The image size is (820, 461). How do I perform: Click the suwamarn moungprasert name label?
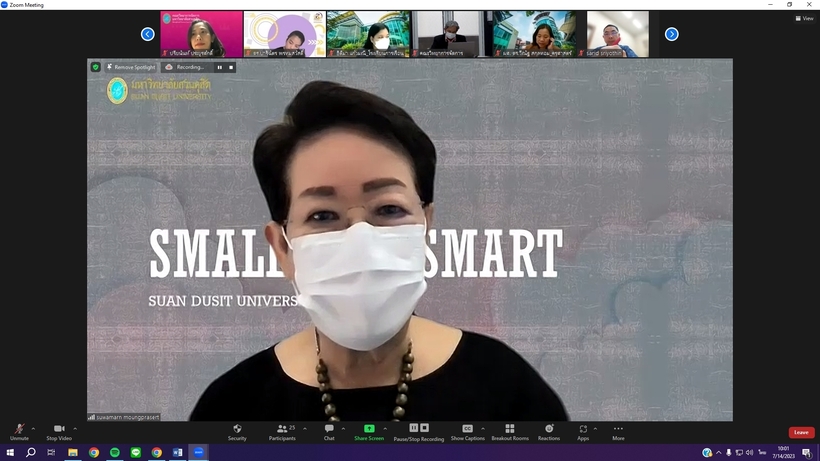coord(124,417)
